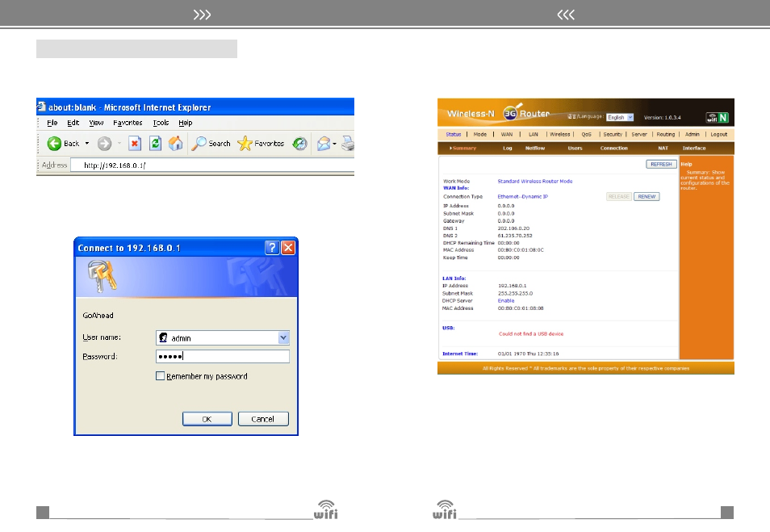Screen dimensions: 770x532
Task: Open the Mail icon dropdown arrow
Action: 334,144
